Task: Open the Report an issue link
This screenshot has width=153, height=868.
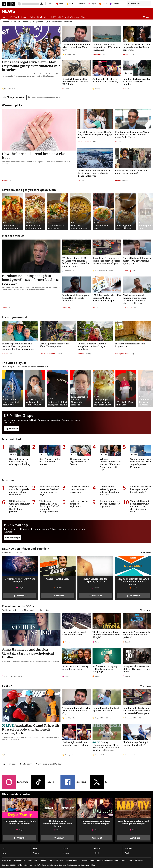Action: [9, 764]
